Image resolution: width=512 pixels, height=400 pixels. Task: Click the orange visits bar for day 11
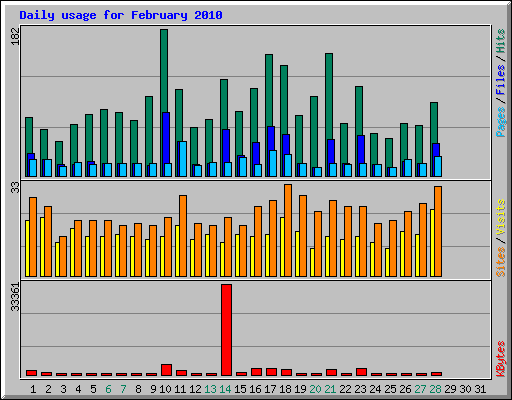coord(183,236)
